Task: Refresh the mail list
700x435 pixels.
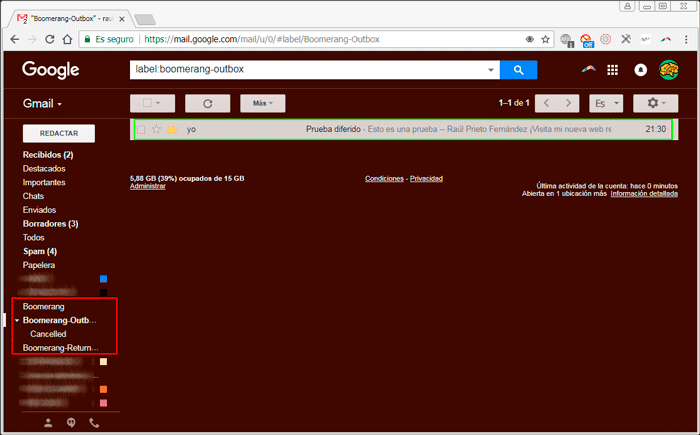Action: (x=208, y=103)
